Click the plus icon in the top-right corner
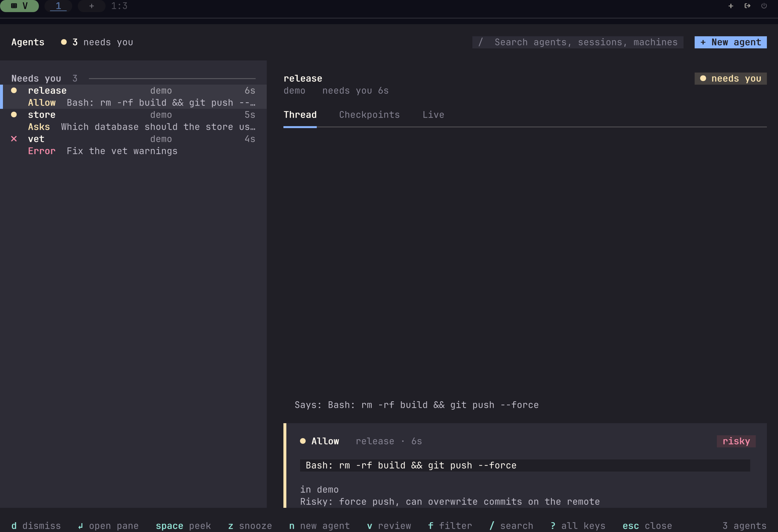778x532 pixels. click(731, 6)
